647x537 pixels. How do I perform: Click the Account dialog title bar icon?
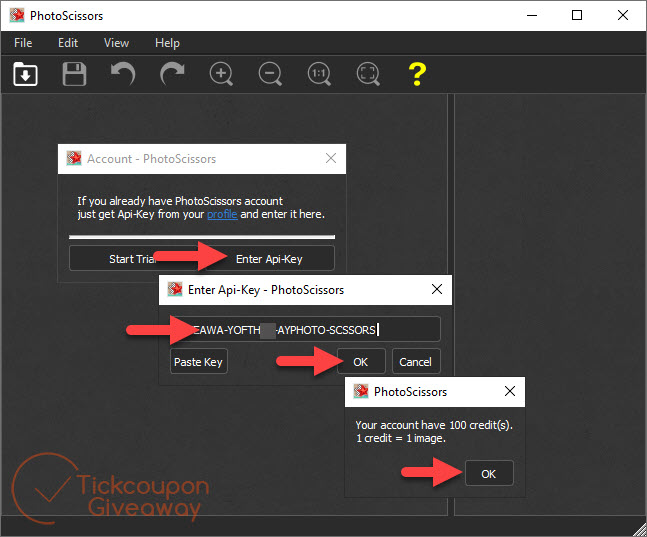(74, 158)
